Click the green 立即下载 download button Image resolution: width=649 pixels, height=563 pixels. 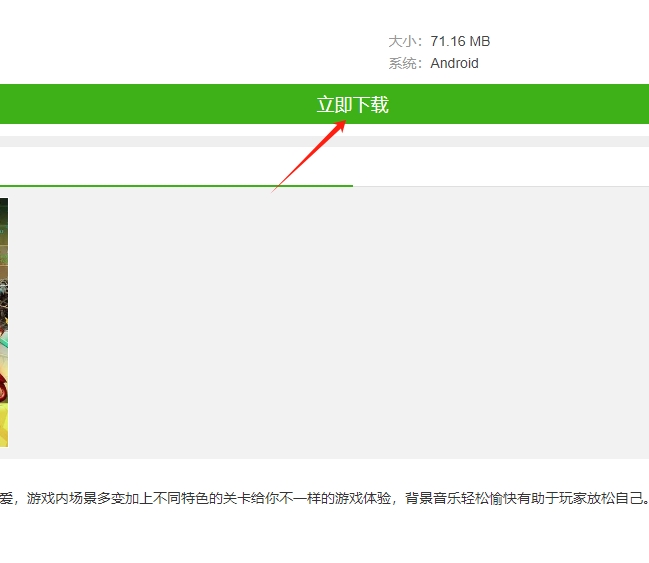[352, 105]
